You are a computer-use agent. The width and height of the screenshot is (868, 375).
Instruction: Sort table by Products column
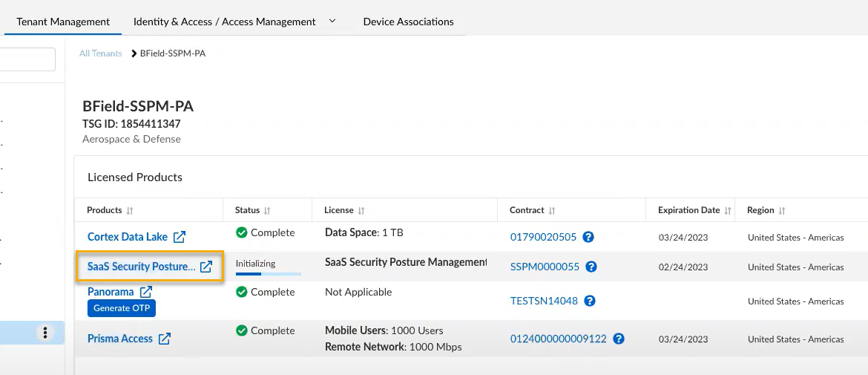130,211
